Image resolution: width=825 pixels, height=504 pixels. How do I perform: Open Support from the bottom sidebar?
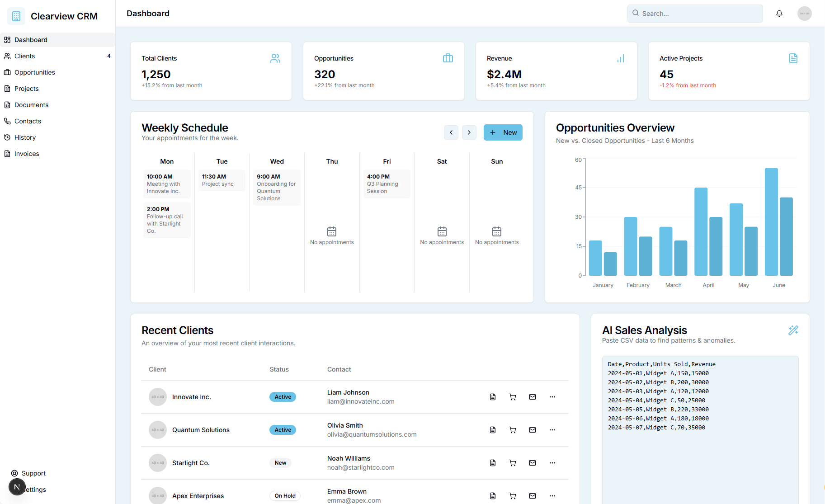click(x=33, y=473)
